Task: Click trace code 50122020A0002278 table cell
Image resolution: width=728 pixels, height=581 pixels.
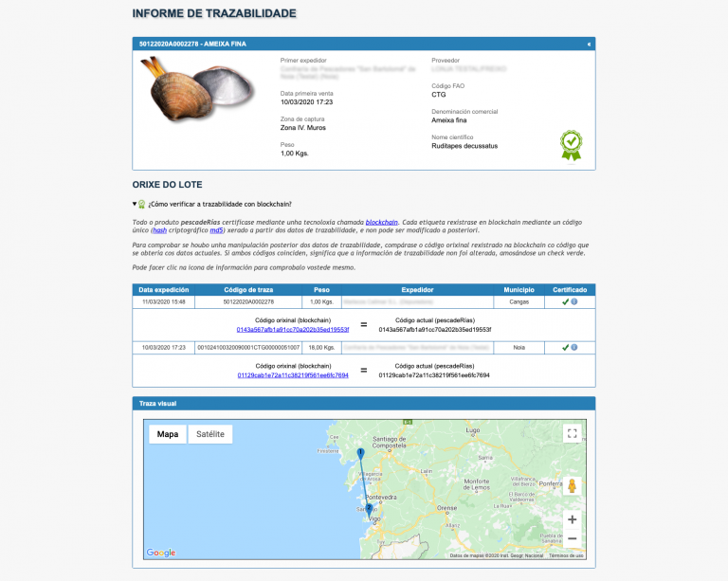Action: 248,301
